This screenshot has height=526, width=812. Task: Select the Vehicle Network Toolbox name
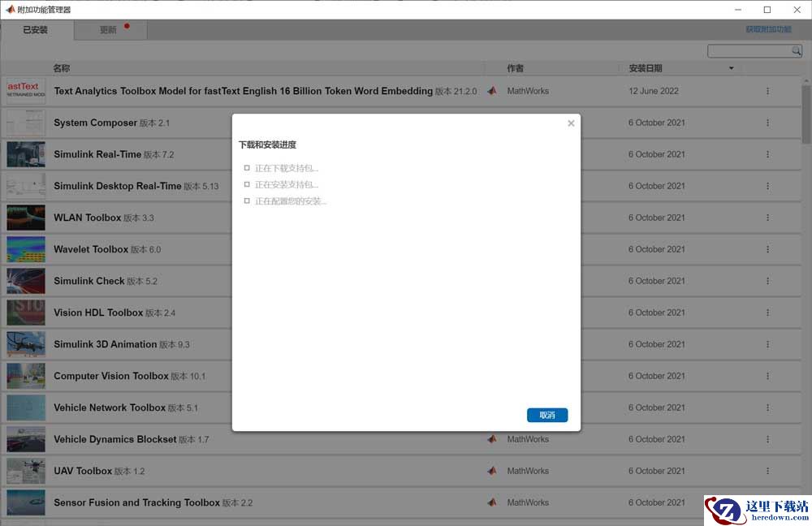[110, 407]
